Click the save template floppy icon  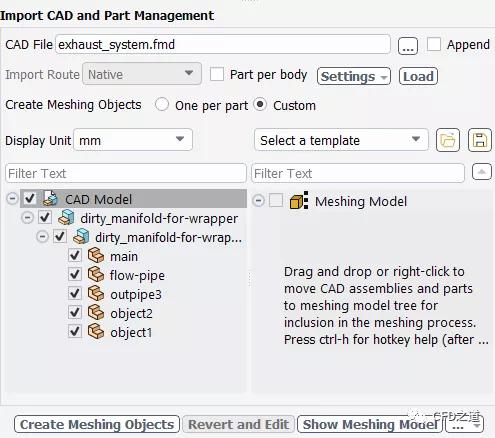click(x=480, y=140)
